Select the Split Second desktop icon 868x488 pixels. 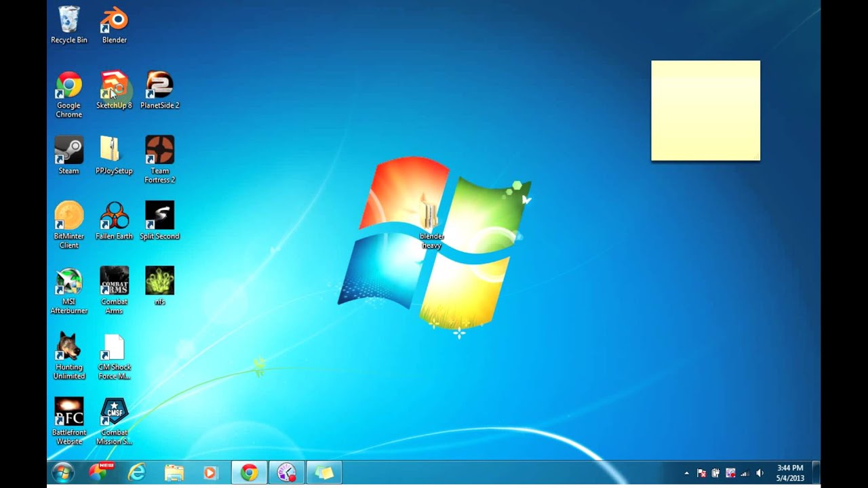[159, 221]
